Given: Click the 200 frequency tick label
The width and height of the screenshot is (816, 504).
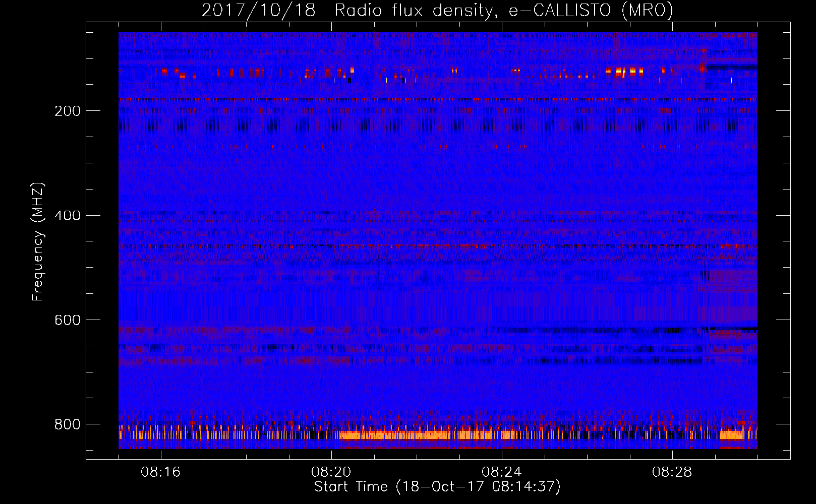Looking at the screenshot, I should coord(68,111).
